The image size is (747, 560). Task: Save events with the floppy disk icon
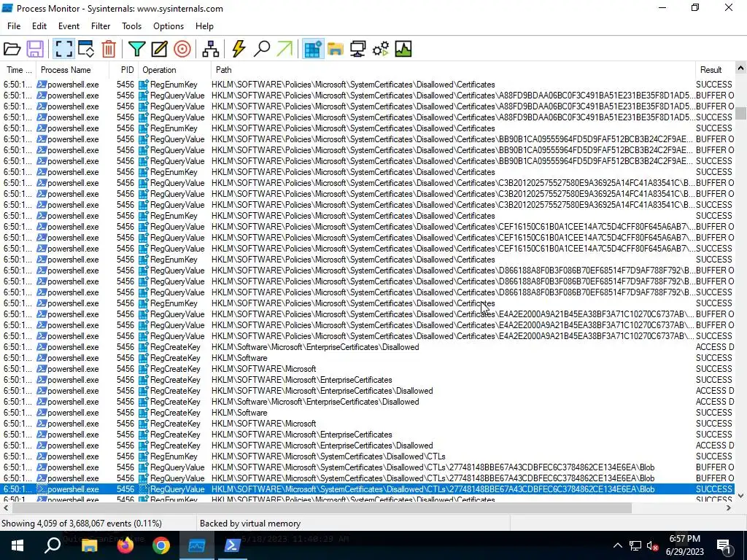pos(35,49)
